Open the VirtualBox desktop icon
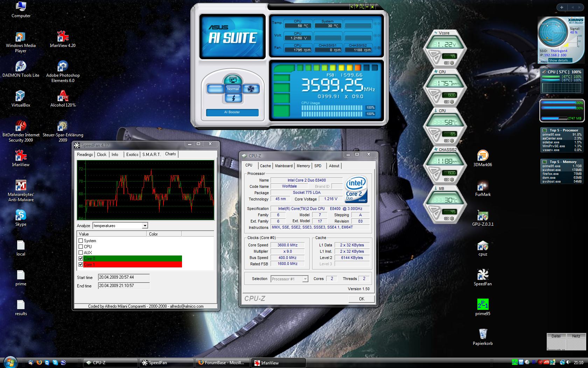 (21, 98)
